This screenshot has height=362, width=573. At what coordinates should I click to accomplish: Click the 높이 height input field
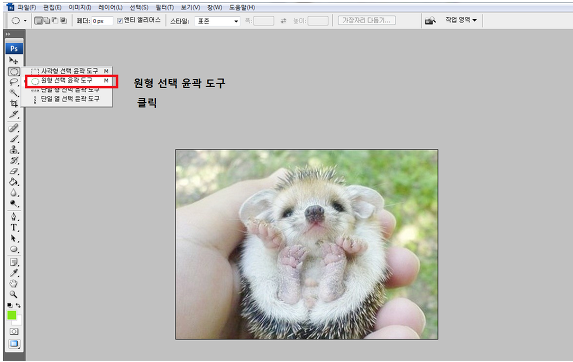point(318,21)
